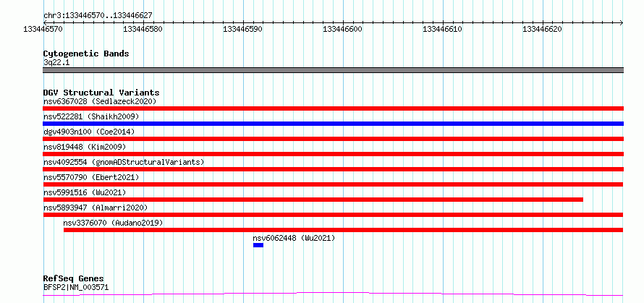
Task: Click the shorter red bar for nsv5991516
Action: pos(313,200)
